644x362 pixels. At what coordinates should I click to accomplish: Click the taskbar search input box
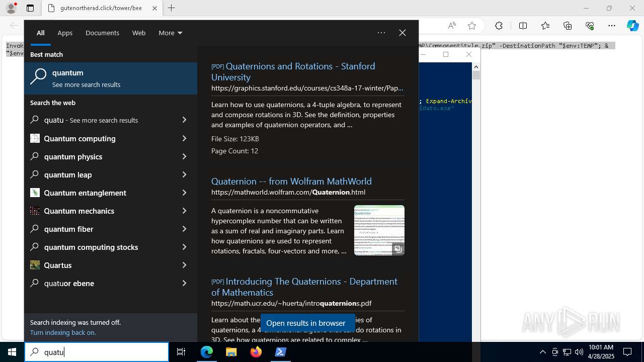click(97, 352)
